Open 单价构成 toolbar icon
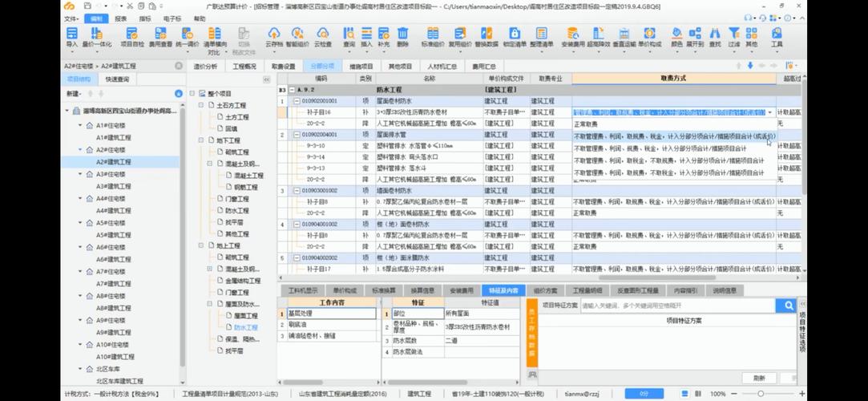 pos(649,33)
